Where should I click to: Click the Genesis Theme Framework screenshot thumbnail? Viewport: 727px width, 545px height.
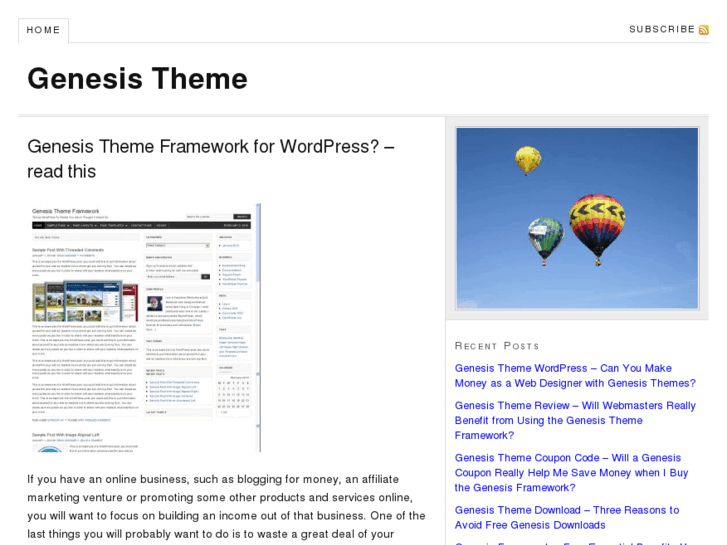point(144,327)
